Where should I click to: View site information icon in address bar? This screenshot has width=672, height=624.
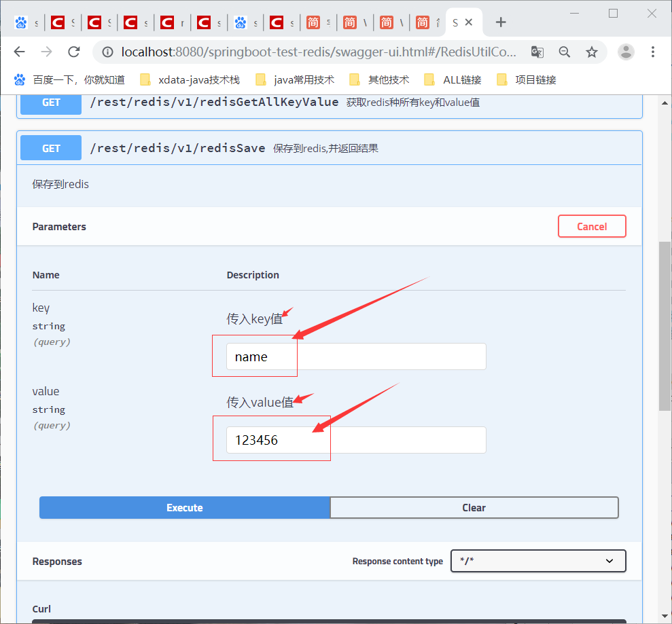click(x=107, y=52)
